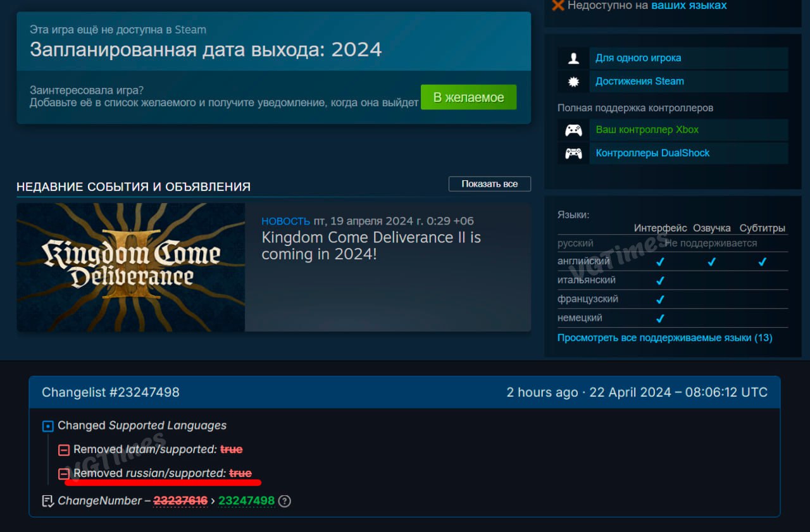Click the Полная поддержка контроллеров label
810x532 pixels.
[x=635, y=108]
